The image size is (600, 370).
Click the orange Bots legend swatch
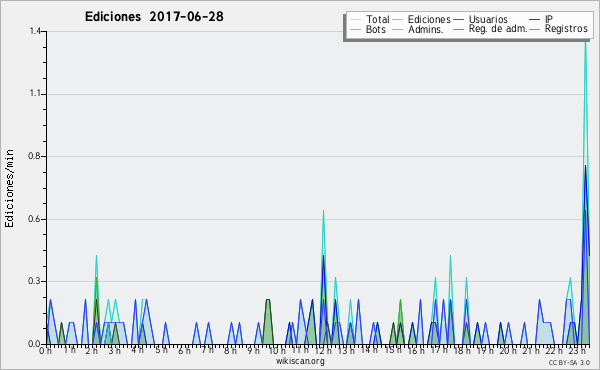pyautogui.click(x=355, y=29)
